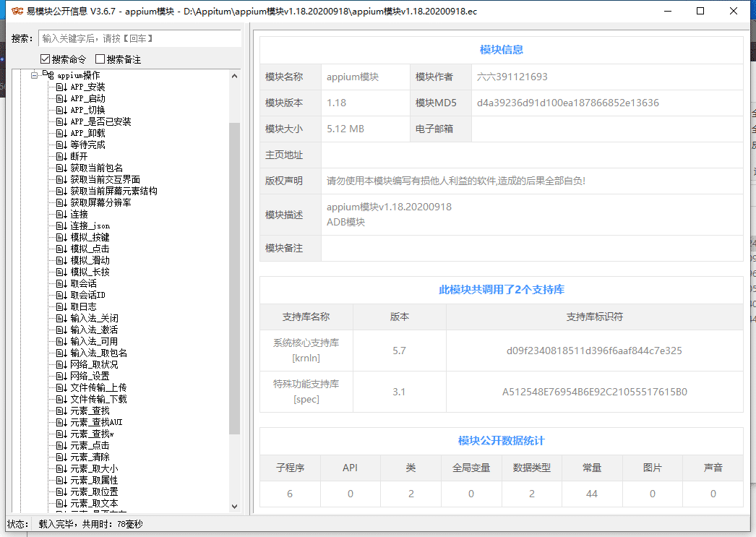Select the APP_启动 subroutine icon
The width and height of the screenshot is (756, 537).
pyautogui.click(x=61, y=98)
